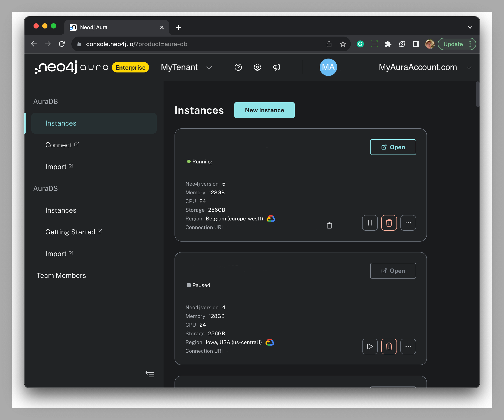Collapse the sidebar navigation menu
Viewport: 504px width, 420px height.
tap(150, 374)
